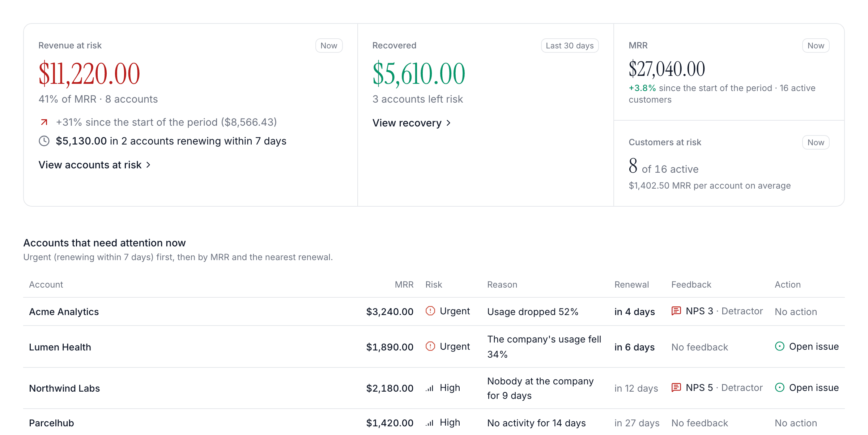Click No action for Acme Analytics
This screenshot has height=435, width=868.
796,312
